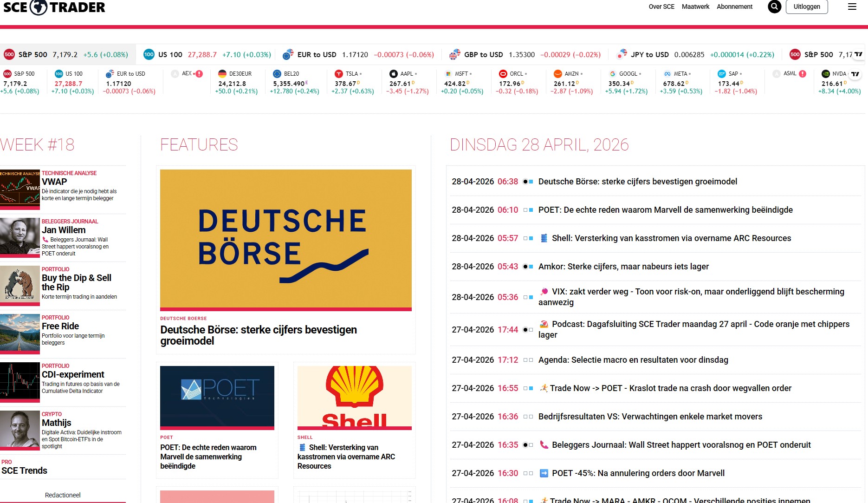The width and height of the screenshot is (868, 503).
Task: Open the Abonnement menu item
Action: pyautogui.click(x=734, y=7)
